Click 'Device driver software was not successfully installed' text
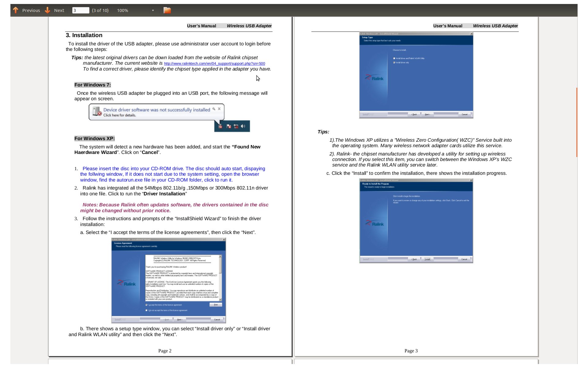 pos(157,110)
